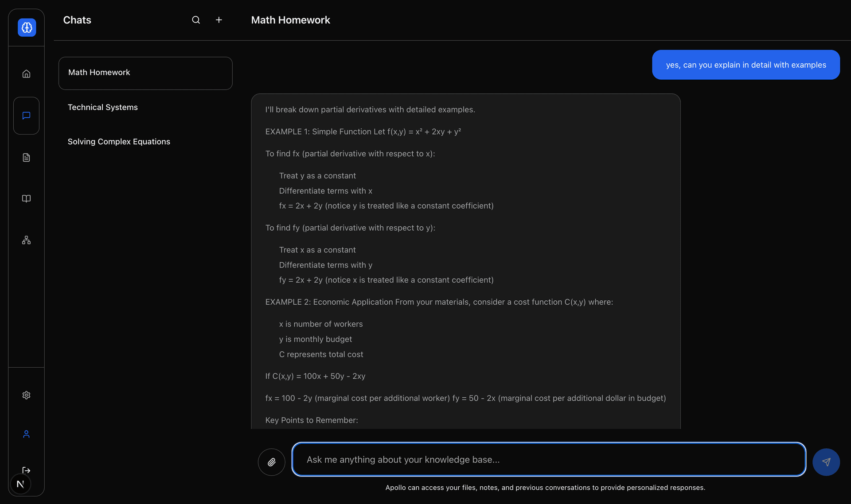Click the blue user message bubble
The width and height of the screenshot is (851, 504).
coord(746,65)
